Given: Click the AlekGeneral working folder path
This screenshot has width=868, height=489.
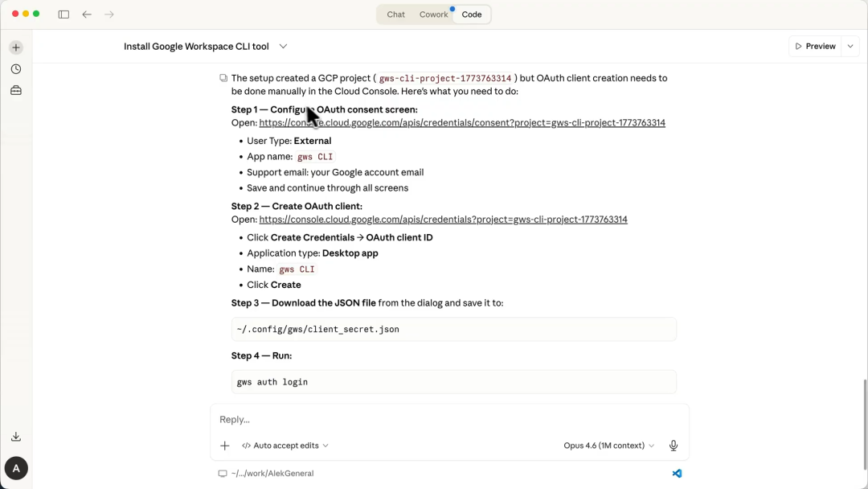Looking at the screenshot, I should tap(272, 474).
